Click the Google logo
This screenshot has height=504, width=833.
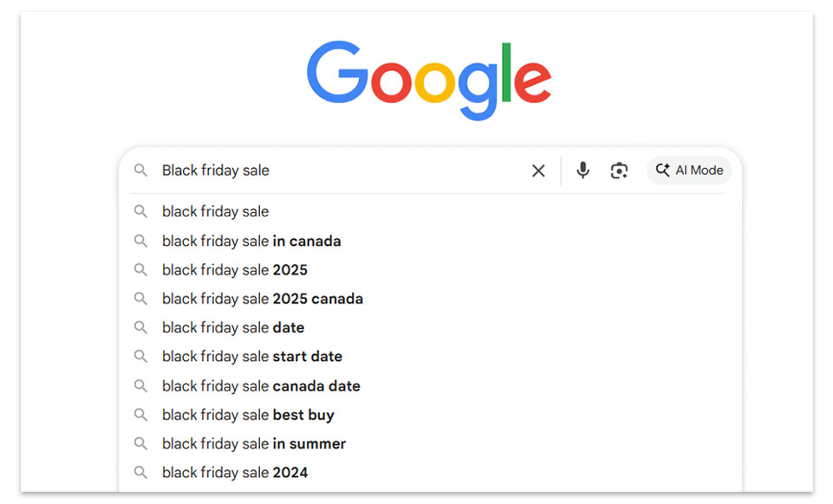pyautogui.click(x=429, y=81)
